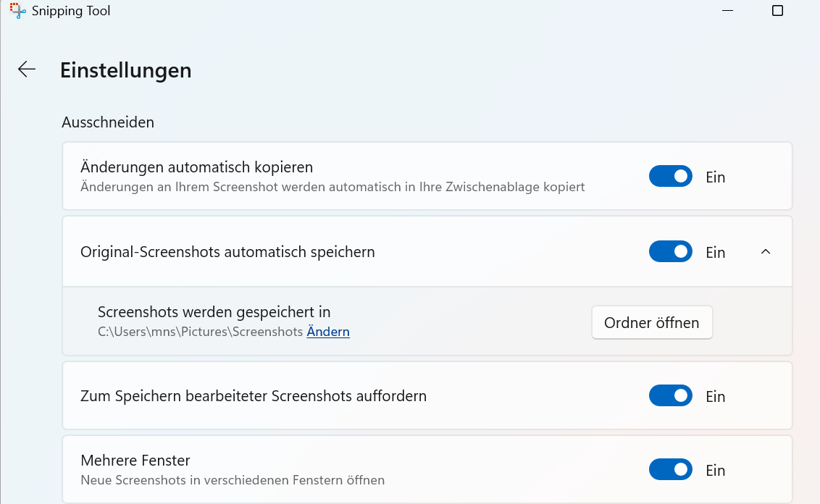Click the Neue Screenshots in verschiedenen Fenstern description
Image resolution: width=820 pixels, height=504 pixels.
[x=233, y=480]
